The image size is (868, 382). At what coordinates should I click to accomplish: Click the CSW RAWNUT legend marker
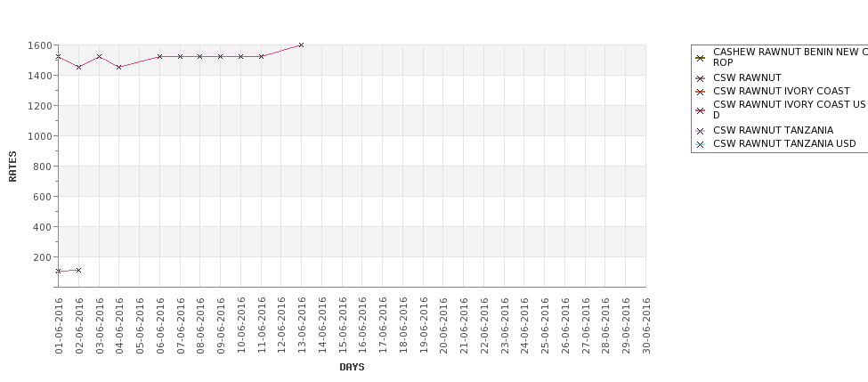coord(701,78)
